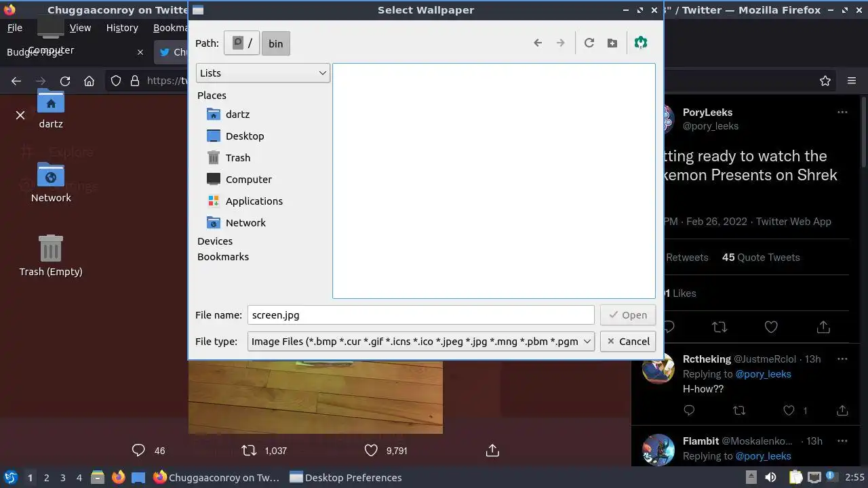The width and height of the screenshot is (868, 488).
Task: Launch Firefox from the taskbar launcher
Action: pyautogui.click(x=118, y=478)
